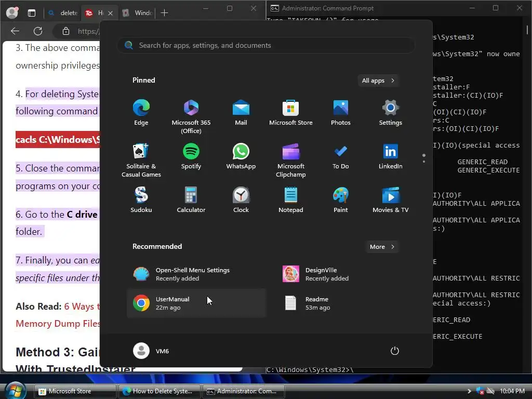Launch Microsoft Clipchamp
This screenshot has height=399, width=532.
pos(291,160)
